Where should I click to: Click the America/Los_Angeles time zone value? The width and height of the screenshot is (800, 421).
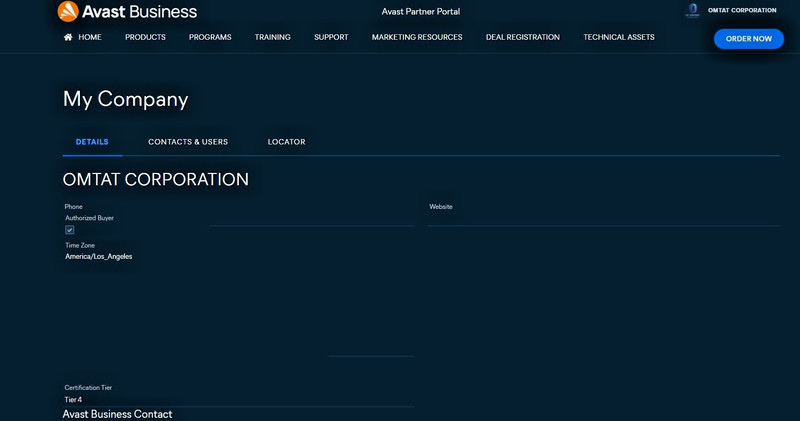coord(98,257)
